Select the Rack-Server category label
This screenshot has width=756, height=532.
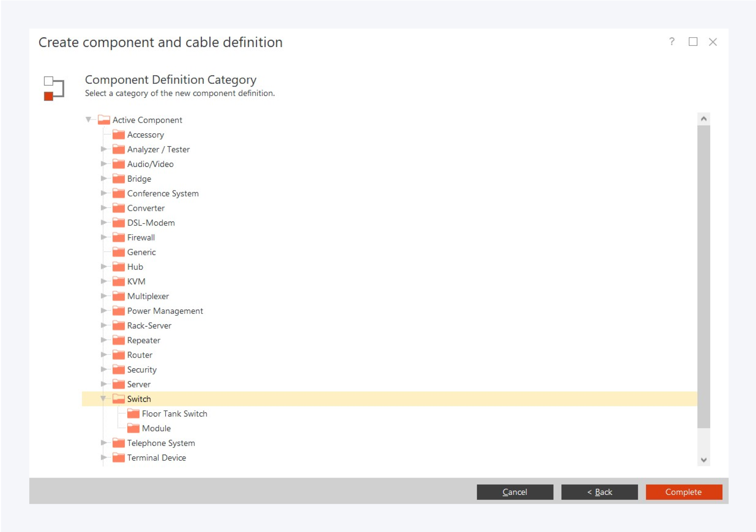click(x=149, y=325)
